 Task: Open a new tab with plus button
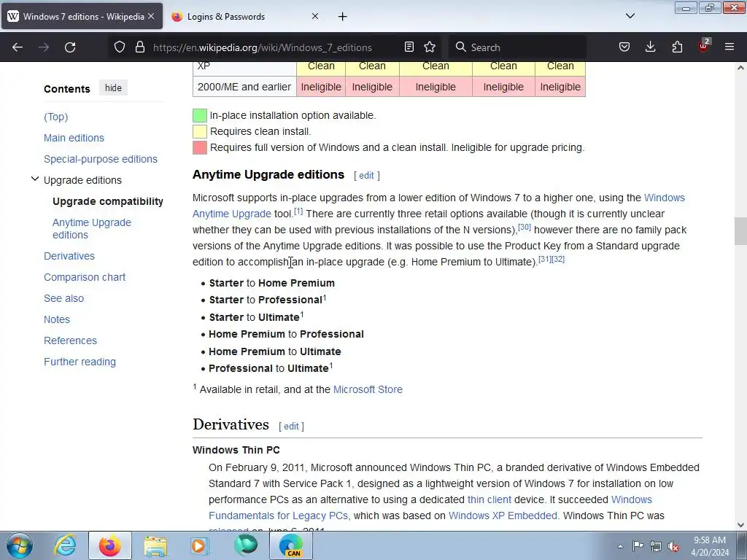point(343,17)
